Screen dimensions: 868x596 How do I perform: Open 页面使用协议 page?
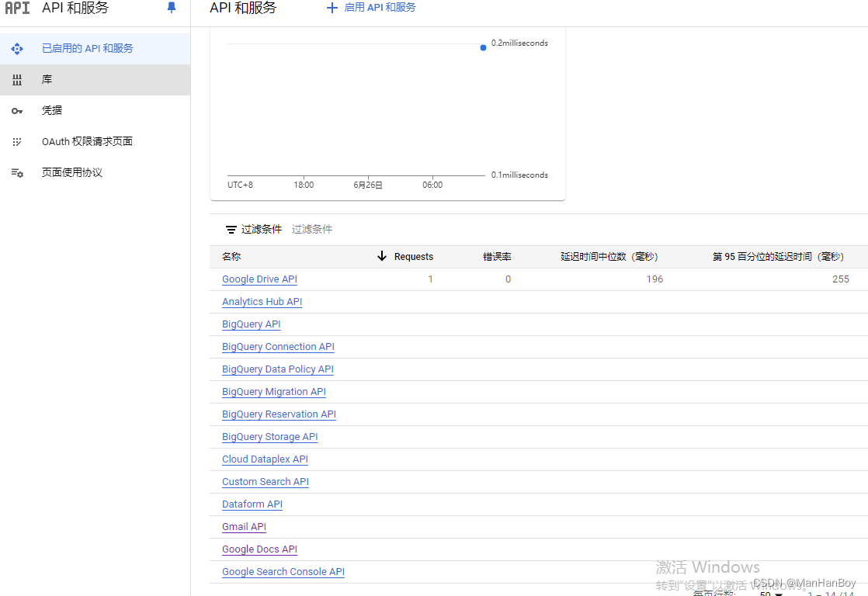click(95, 172)
